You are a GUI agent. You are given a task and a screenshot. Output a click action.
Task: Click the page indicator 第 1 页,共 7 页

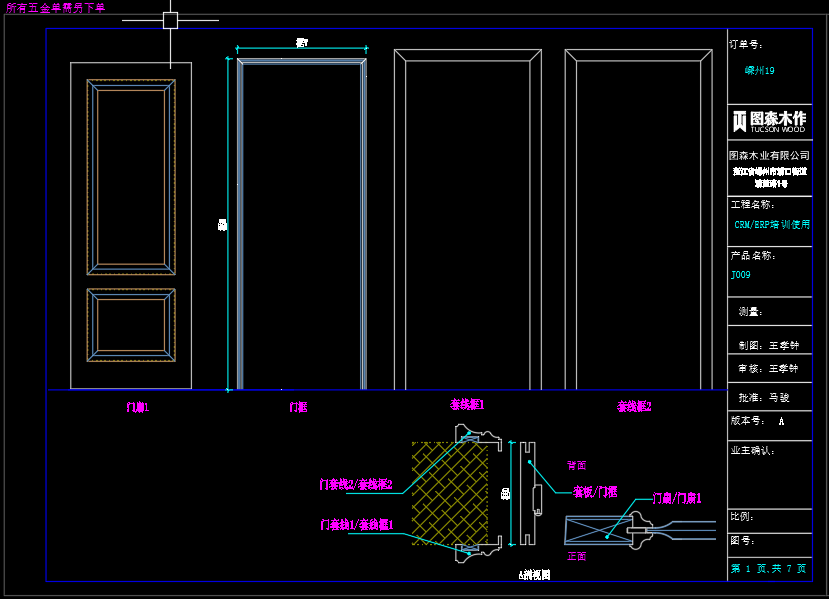click(x=768, y=568)
